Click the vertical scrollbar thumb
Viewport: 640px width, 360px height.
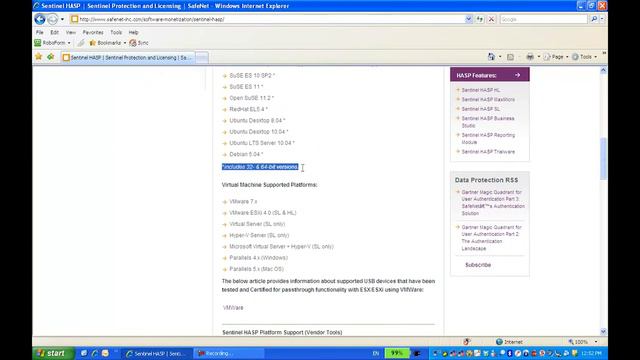tap(603, 159)
